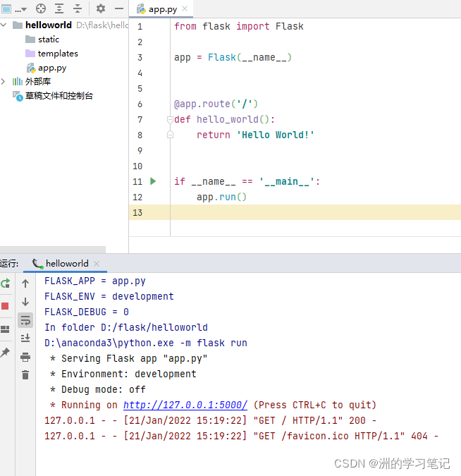The image size is (461, 476).
Task: Click the green run arrow in the gutter
Action: [154, 182]
